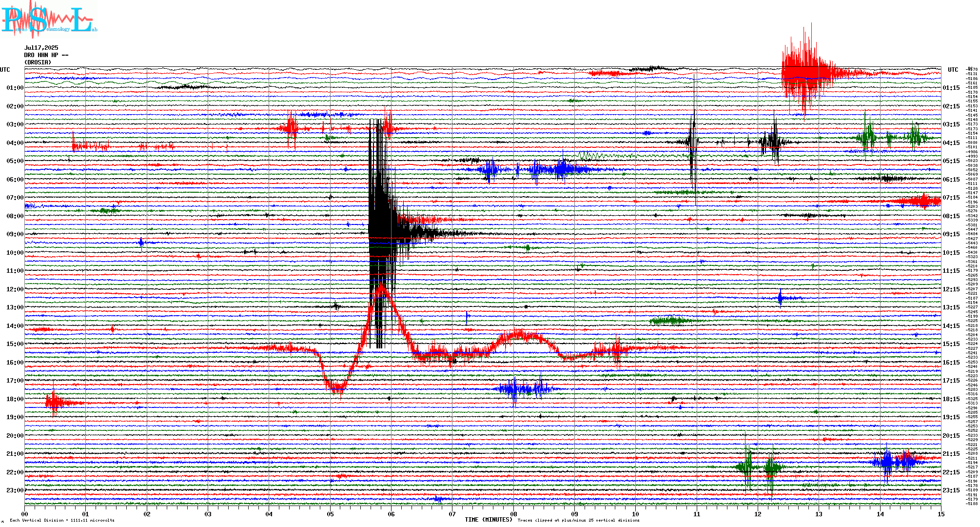Click the 20:00 hour label
Viewport: 980px width, 527px height.
(x=15, y=436)
